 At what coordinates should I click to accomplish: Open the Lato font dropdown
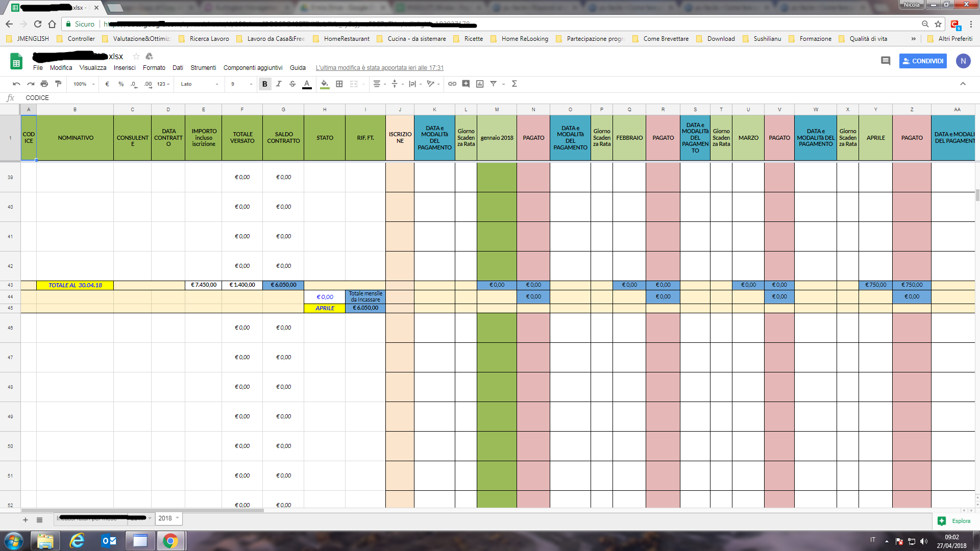point(200,84)
